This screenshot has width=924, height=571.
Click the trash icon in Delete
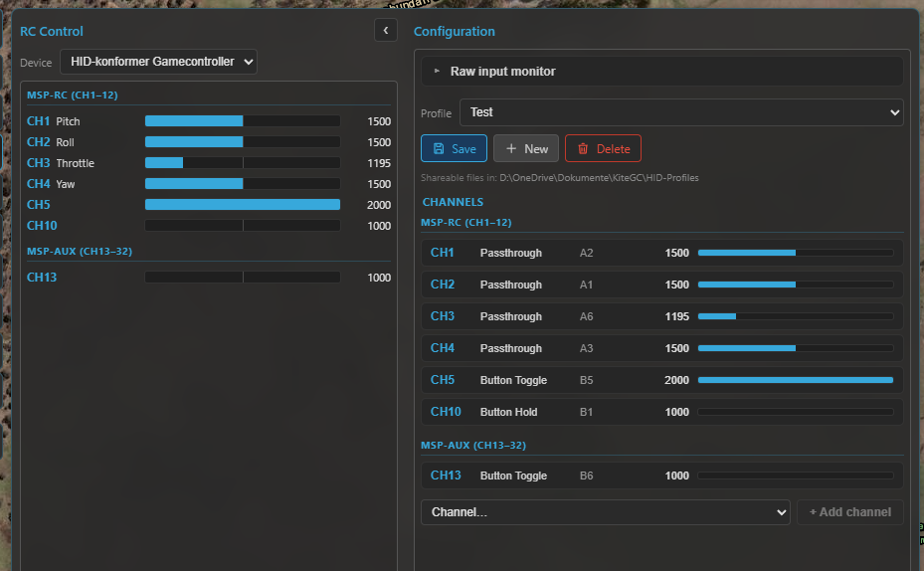tap(583, 148)
